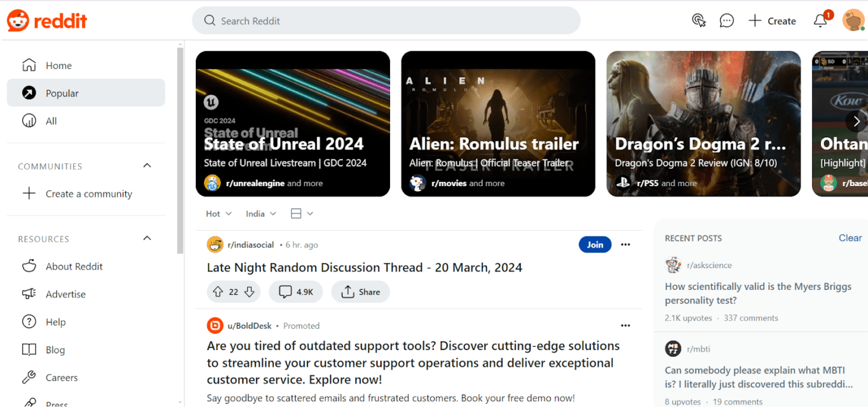868x407 pixels.
Task: Select Popular in the sidebar
Action: tap(86, 93)
